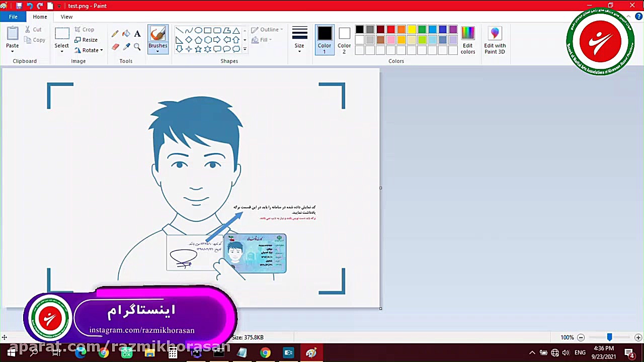Open Google Chrome from the taskbar

tap(265, 353)
